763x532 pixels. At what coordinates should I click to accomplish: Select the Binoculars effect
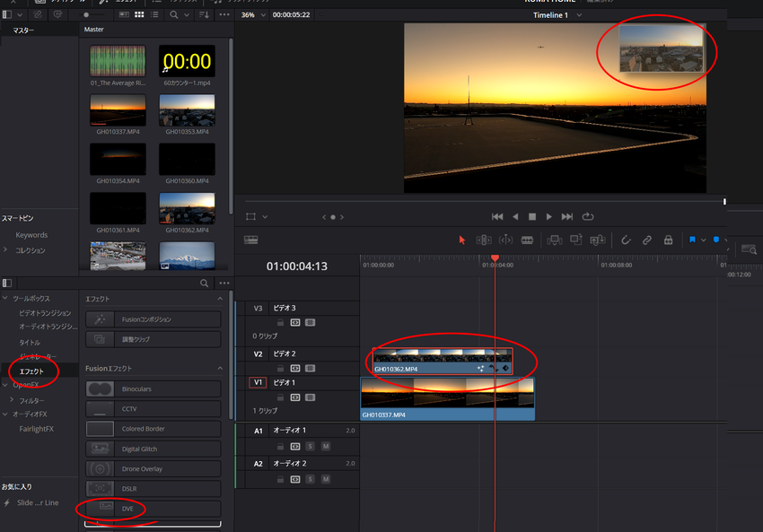coord(153,389)
